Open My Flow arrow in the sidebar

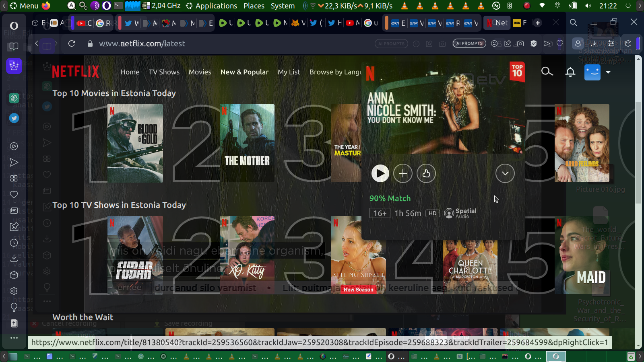pyautogui.click(x=14, y=162)
